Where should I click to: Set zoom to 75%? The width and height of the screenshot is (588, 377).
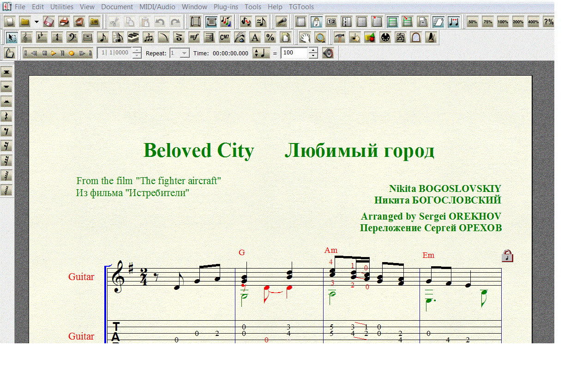tap(488, 22)
